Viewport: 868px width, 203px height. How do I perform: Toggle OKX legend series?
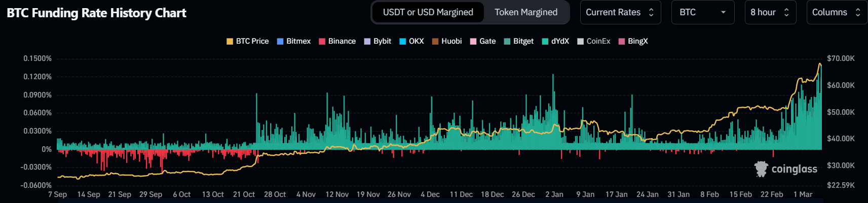tap(411, 41)
